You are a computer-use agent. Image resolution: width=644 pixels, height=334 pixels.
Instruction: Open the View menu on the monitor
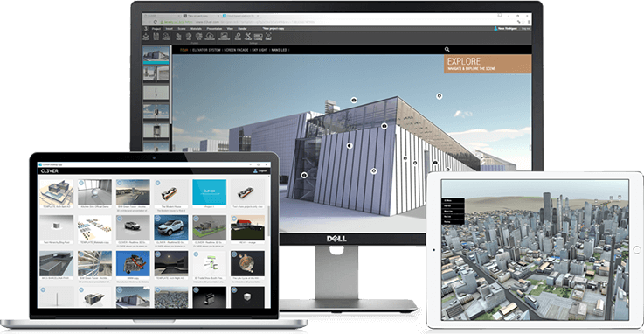tap(230, 29)
